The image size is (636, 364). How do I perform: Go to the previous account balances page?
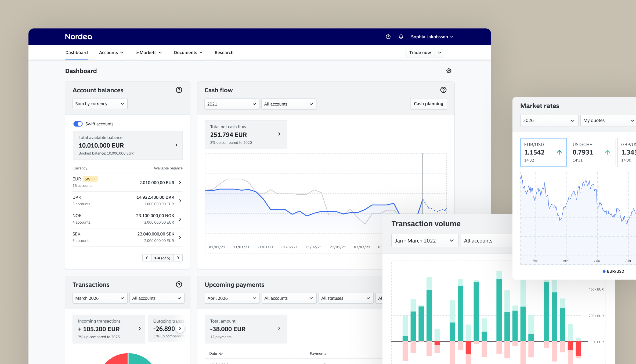pyautogui.click(x=147, y=258)
